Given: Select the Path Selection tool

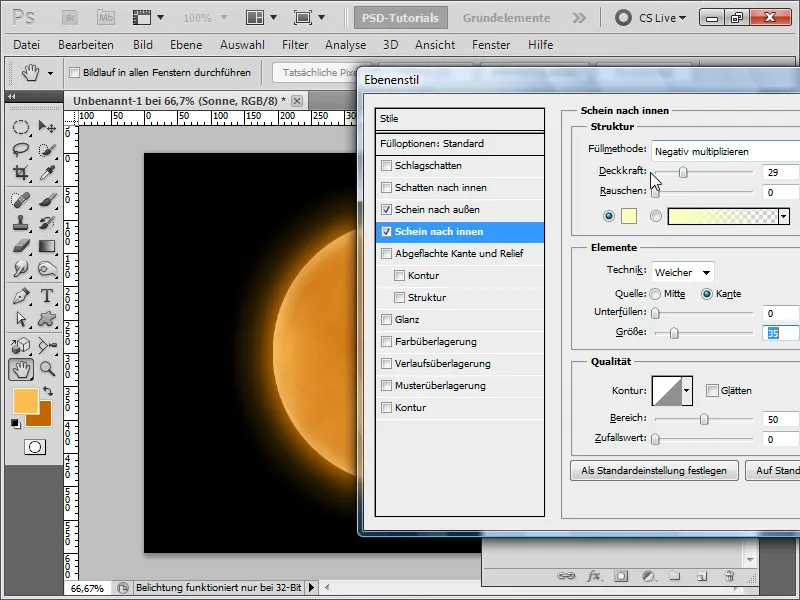Looking at the screenshot, I should 20,319.
